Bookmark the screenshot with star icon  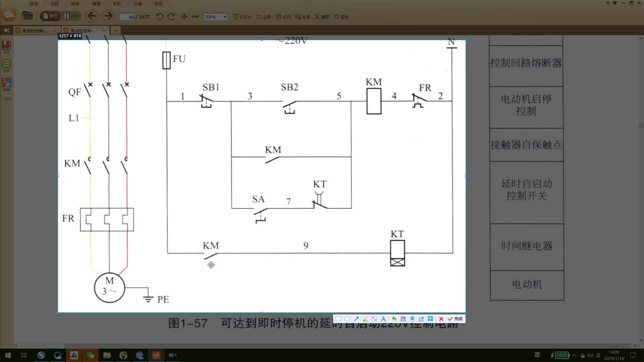[430, 319]
